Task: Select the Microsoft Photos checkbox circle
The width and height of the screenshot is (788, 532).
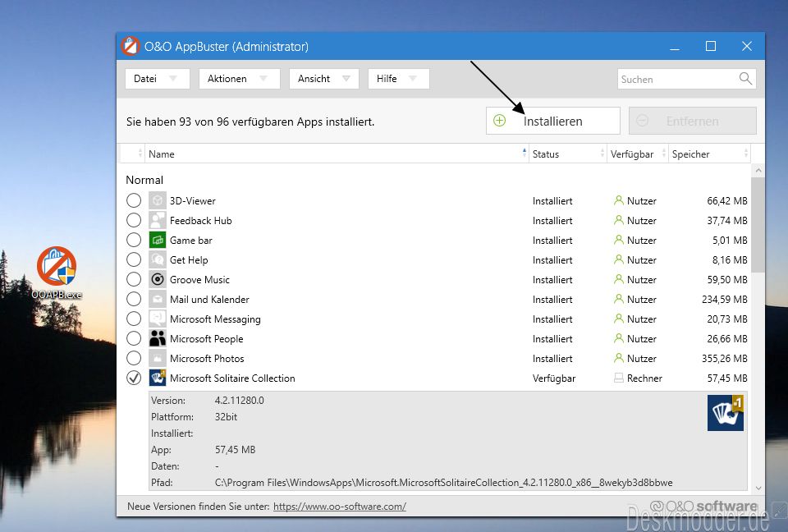Action: coord(134,358)
